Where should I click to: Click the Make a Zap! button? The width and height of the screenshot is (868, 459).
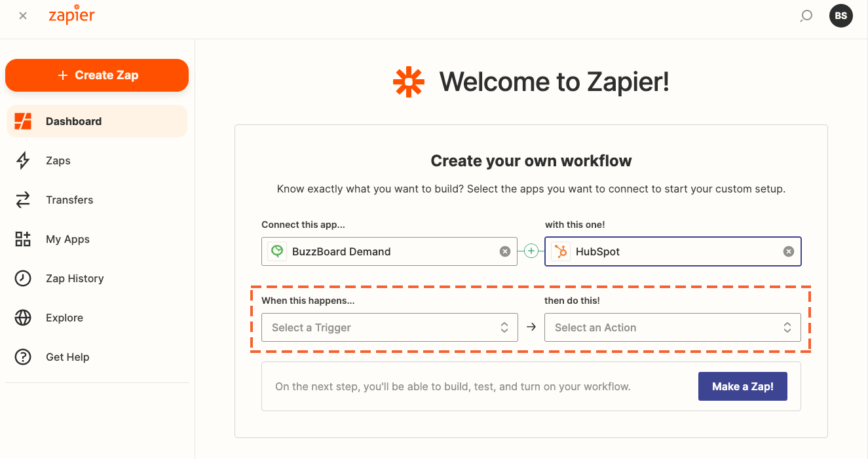743,386
